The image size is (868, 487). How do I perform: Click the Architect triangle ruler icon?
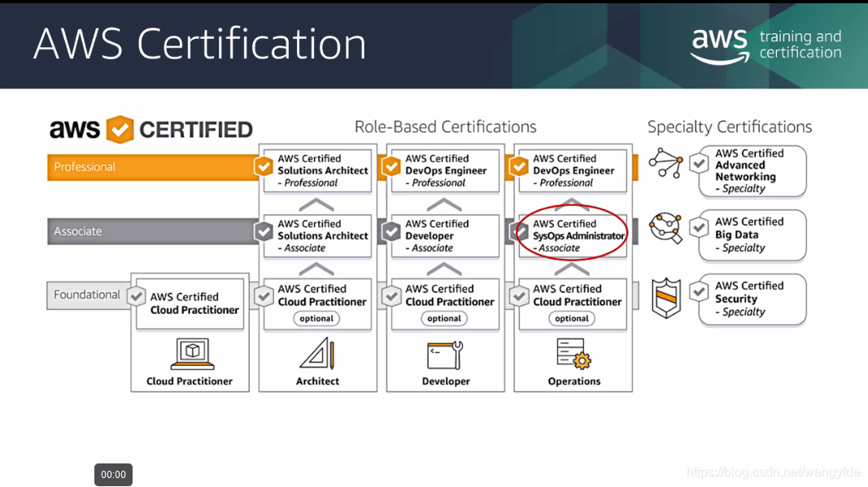(x=317, y=354)
